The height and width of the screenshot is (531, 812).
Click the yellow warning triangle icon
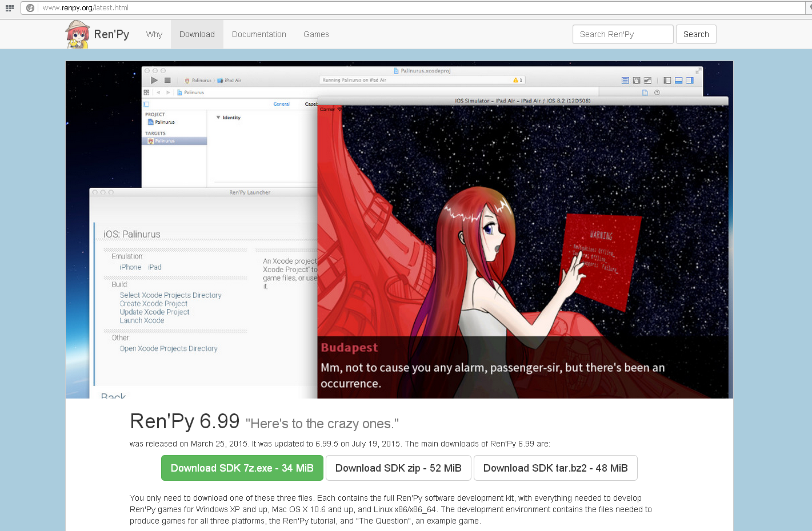point(516,81)
